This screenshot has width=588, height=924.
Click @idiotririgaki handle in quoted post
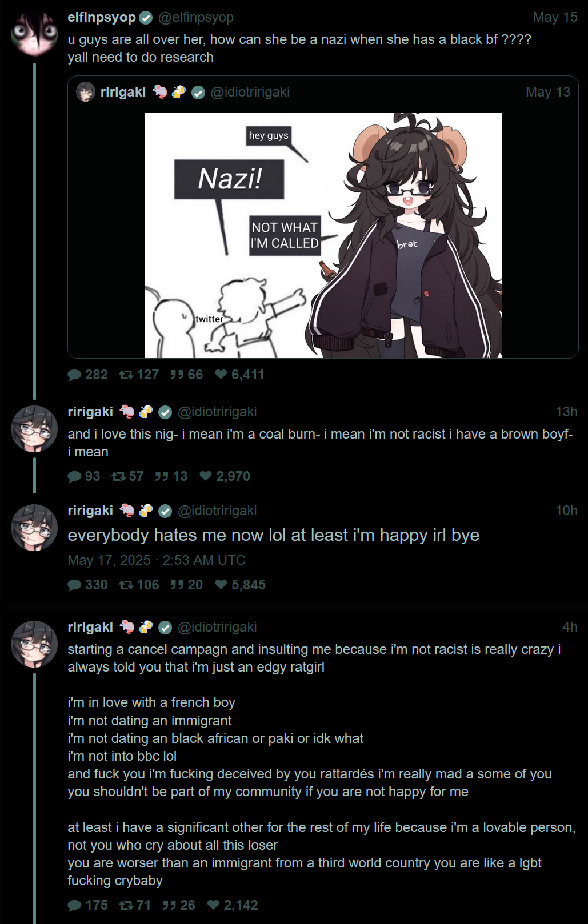click(250, 92)
